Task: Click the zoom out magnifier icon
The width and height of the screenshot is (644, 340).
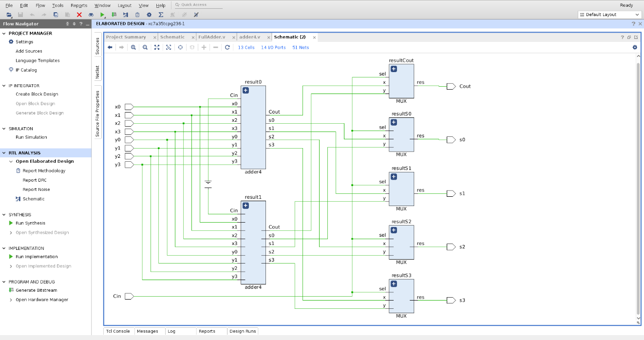Action: 145,47
